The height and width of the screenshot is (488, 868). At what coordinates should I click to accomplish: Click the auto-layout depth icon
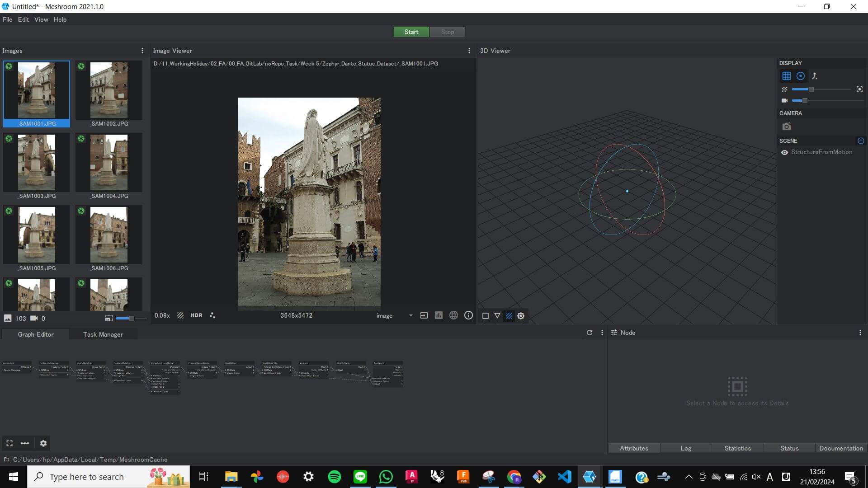tap(25, 443)
